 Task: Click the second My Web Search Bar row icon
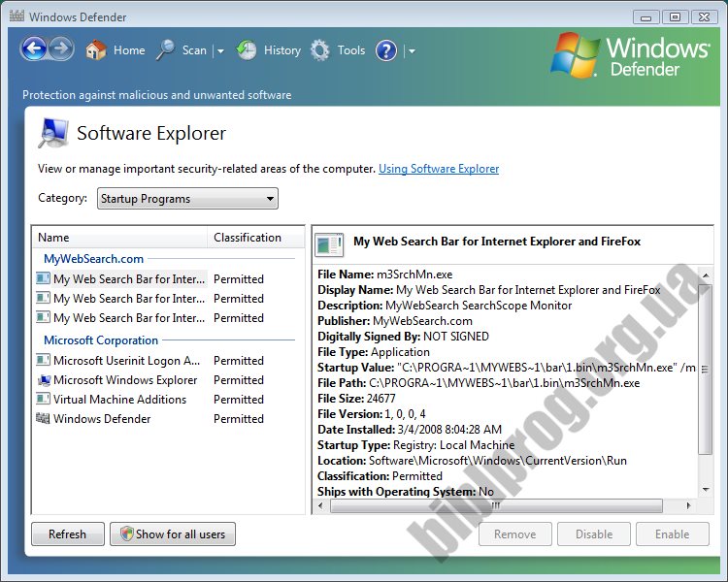43,298
